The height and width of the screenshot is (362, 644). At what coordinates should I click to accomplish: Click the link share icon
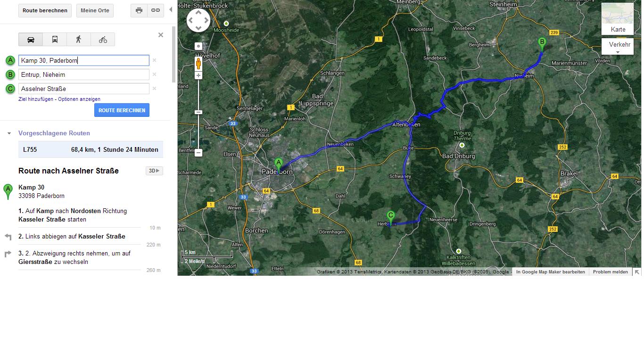pyautogui.click(x=156, y=10)
